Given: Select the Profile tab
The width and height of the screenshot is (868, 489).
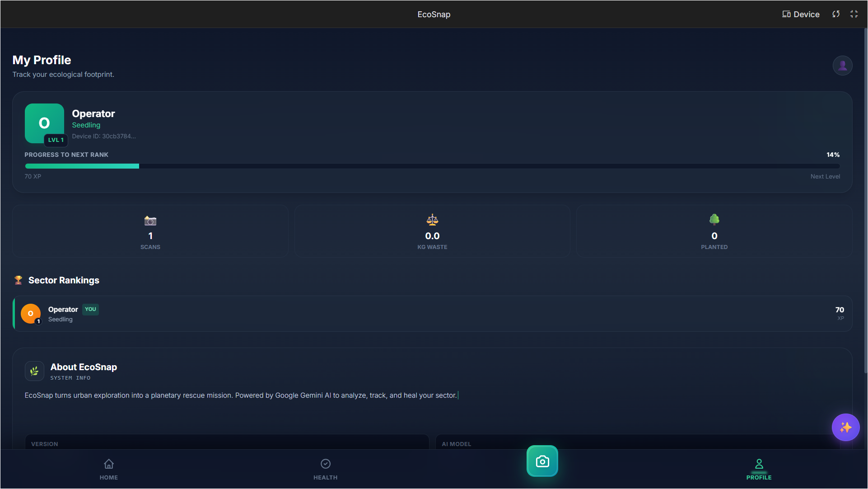Looking at the screenshot, I should (x=759, y=469).
